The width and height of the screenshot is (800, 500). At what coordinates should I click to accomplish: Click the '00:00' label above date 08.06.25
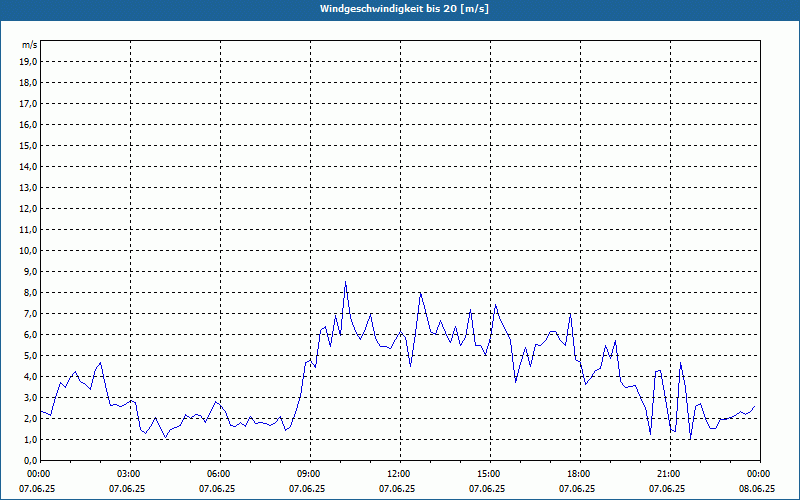click(760, 474)
